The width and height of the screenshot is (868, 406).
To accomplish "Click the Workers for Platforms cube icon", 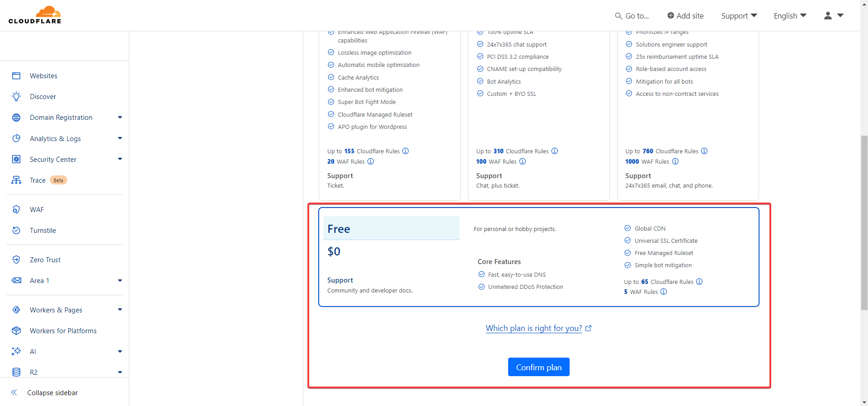I will [16, 330].
